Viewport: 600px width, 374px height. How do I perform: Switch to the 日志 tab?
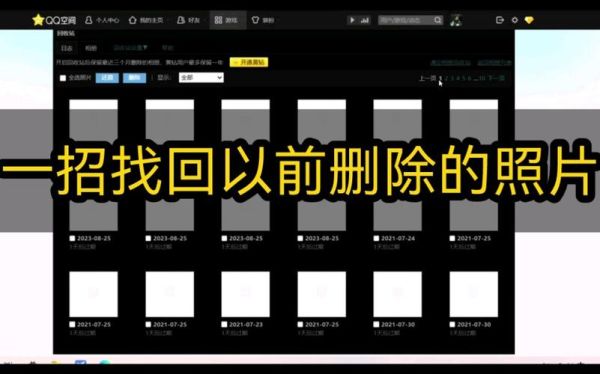[67, 48]
